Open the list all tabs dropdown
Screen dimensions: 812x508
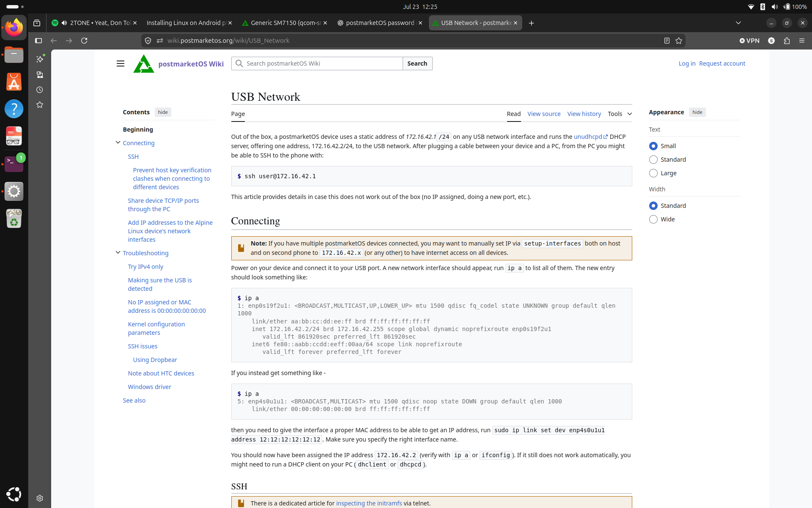click(x=738, y=23)
